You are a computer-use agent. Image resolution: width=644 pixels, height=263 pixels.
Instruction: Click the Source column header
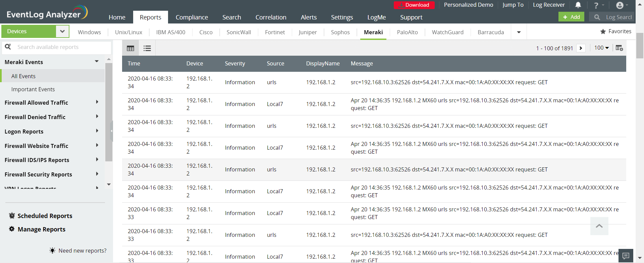point(276,63)
